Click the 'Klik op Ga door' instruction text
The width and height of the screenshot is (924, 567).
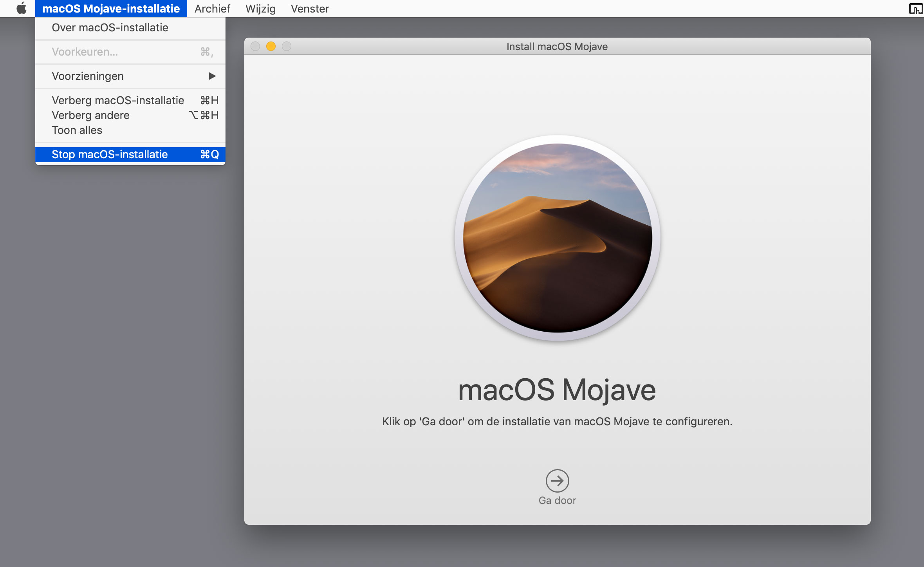click(x=557, y=421)
